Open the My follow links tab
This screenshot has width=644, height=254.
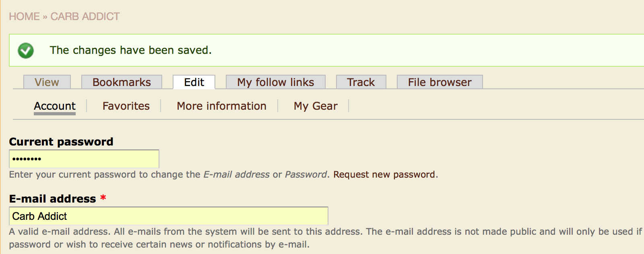[x=276, y=82]
